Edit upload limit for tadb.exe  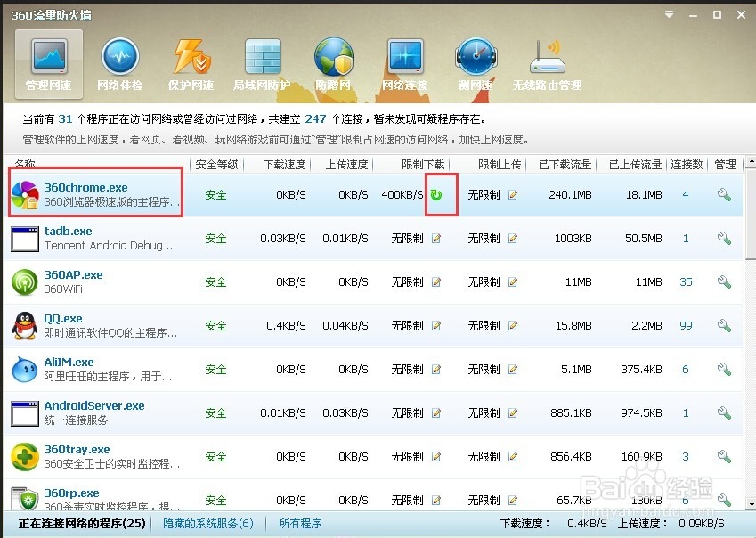coord(513,238)
